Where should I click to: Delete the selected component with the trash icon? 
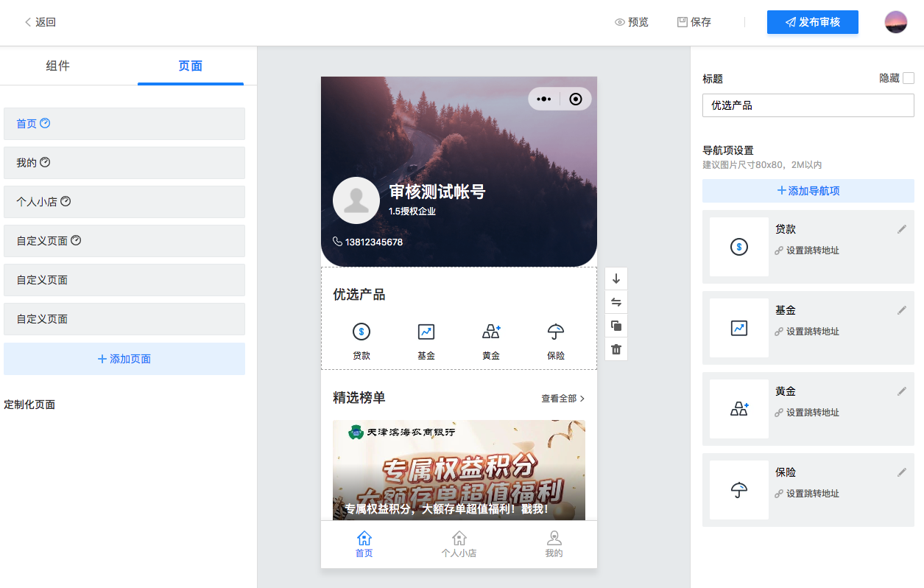point(616,349)
